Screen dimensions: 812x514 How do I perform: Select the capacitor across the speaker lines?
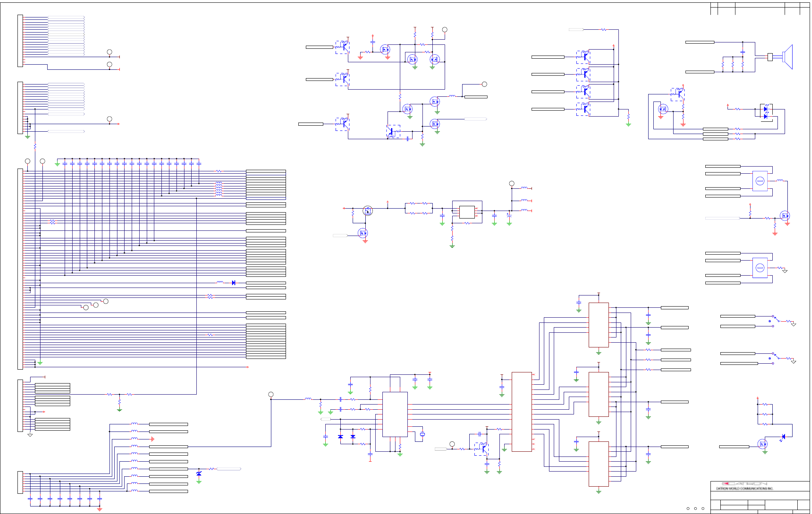(743, 52)
